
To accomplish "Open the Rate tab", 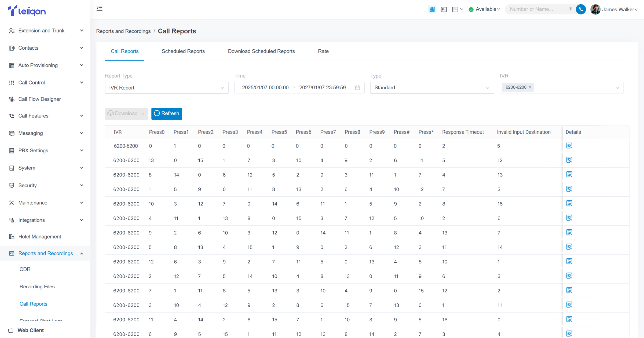I will pyautogui.click(x=323, y=51).
